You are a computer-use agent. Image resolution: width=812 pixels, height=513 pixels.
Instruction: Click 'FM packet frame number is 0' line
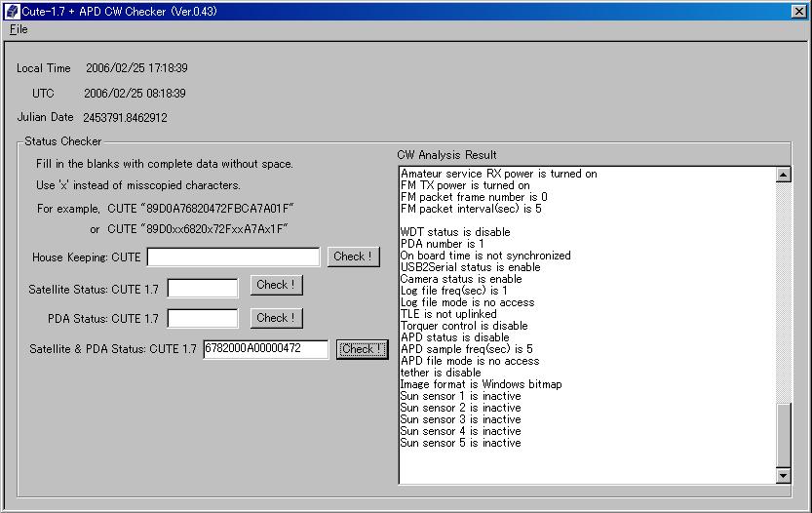474,197
